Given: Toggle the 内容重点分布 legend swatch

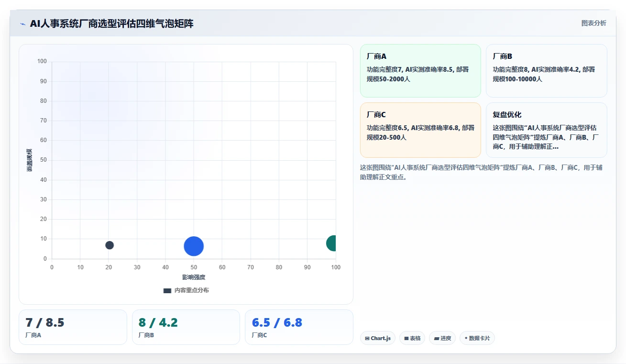Looking at the screenshot, I should [167, 291].
